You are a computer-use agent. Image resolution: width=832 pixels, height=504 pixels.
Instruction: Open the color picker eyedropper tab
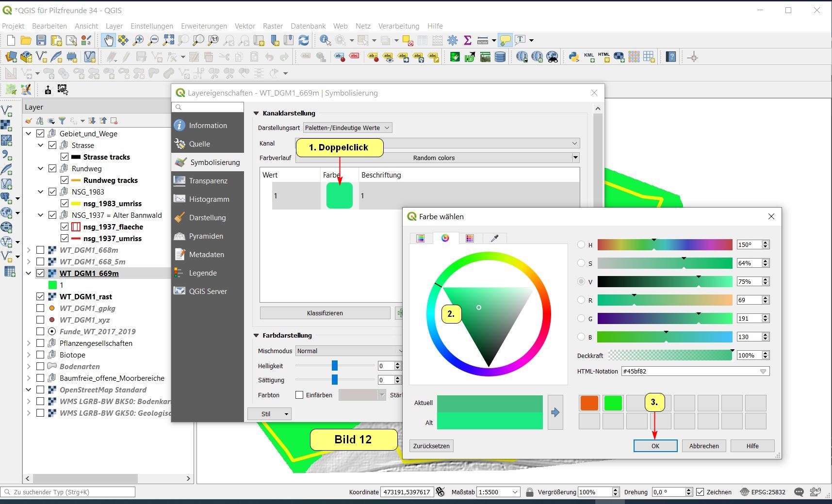click(494, 238)
